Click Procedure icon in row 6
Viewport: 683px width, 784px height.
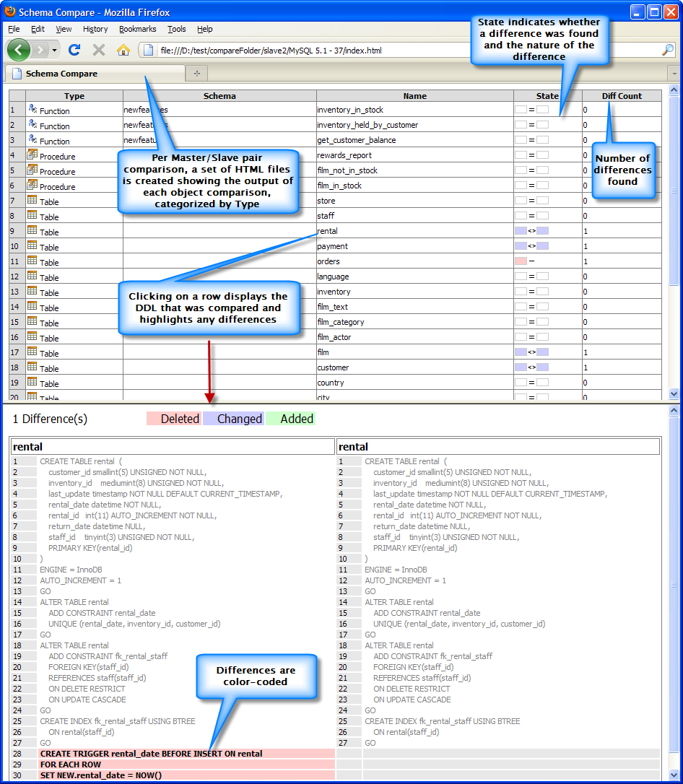point(32,184)
